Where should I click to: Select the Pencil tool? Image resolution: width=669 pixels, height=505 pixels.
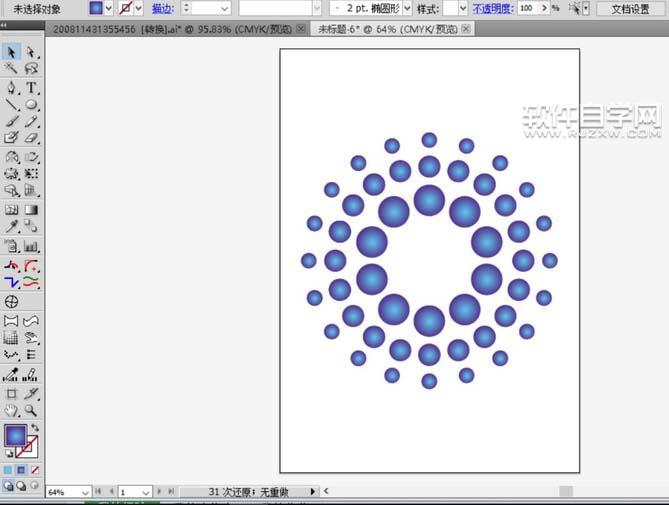click(x=31, y=121)
